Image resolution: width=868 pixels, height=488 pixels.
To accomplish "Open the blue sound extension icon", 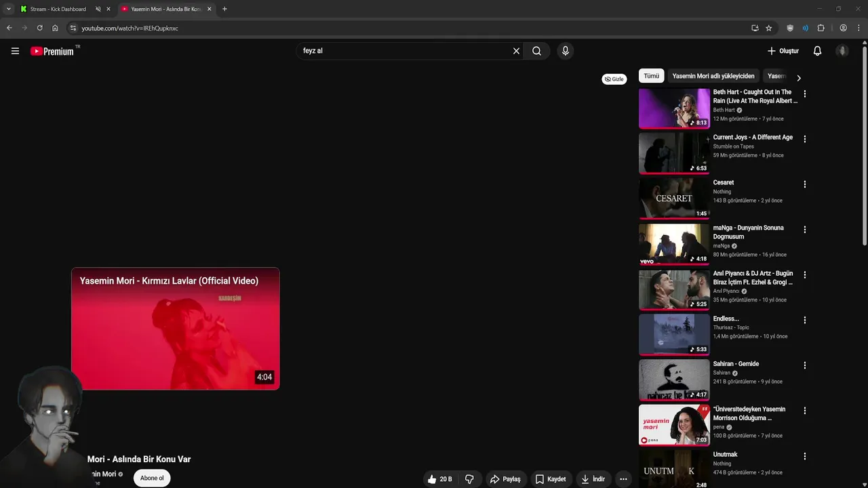I will 805,28.
